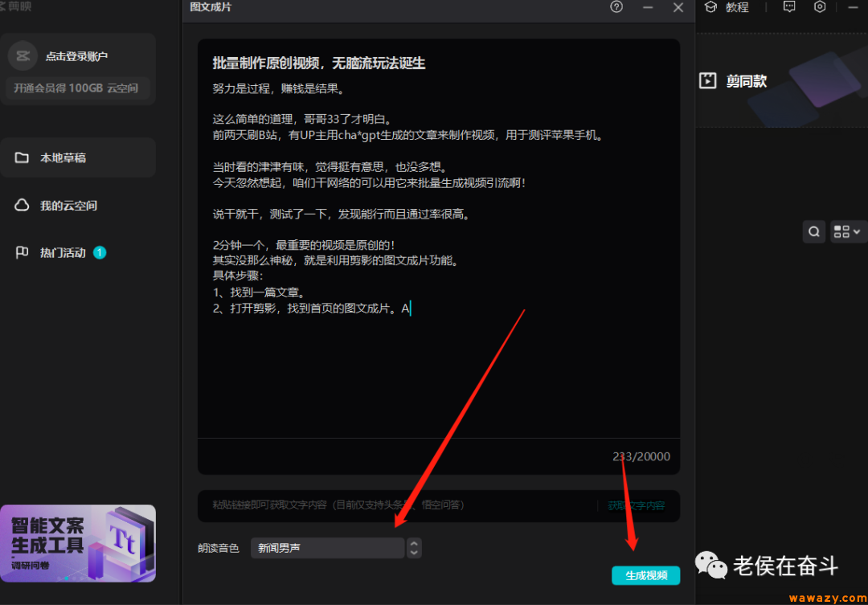Open the search icon in the right panel
The width and height of the screenshot is (868, 605).
pos(813,231)
